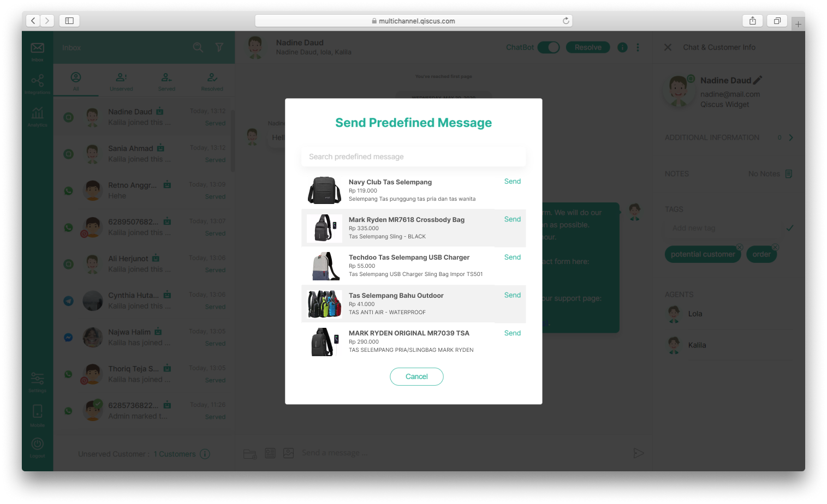827x504 pixels.
Task: Open a new Safari tab with plus
Action: click(x=798, y=24)
